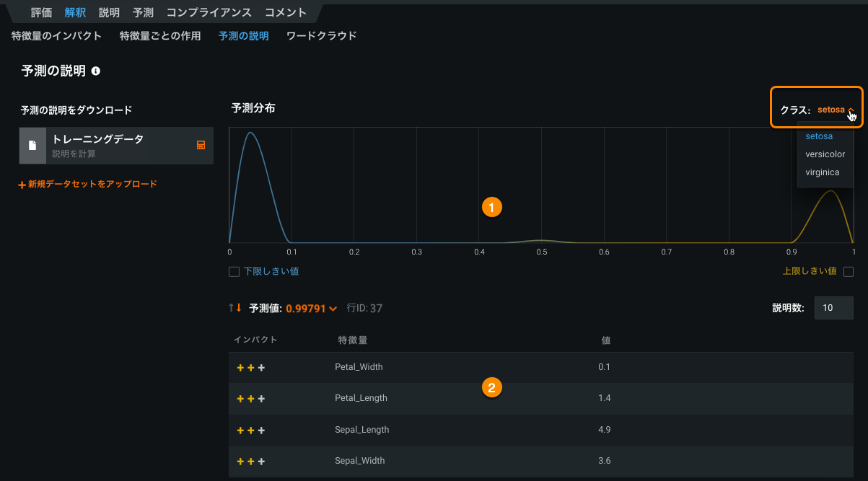The image size is (868, 481).
Task: Click the calculator icon for トレーニングデータ
Action: pos(201,145)
